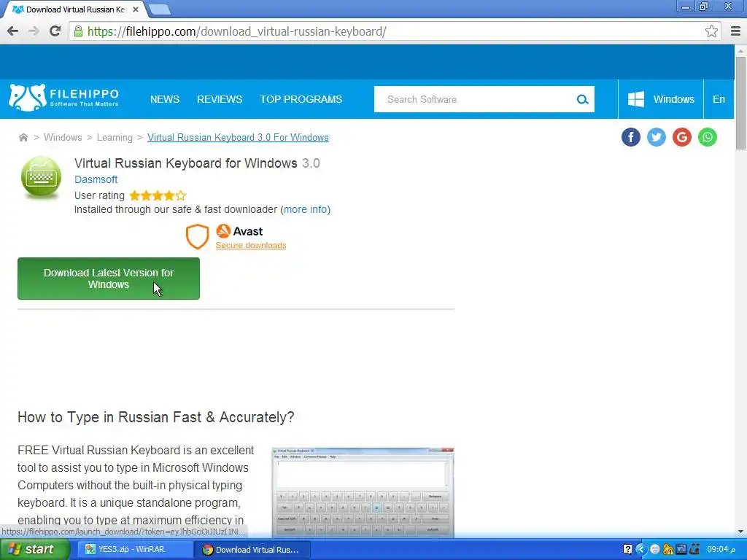Click the browser Forward arrow
This screenshot has width=747, height=560.
(x=34, y=31)
